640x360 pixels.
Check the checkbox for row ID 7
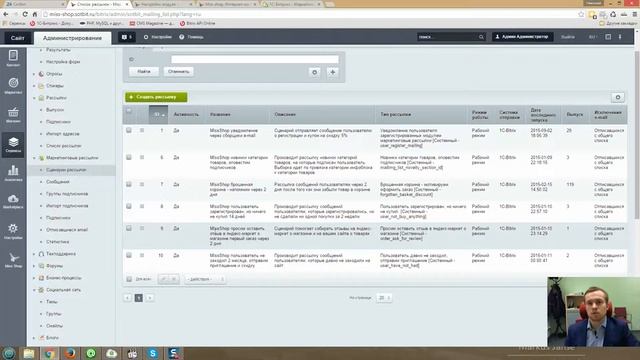129,184
